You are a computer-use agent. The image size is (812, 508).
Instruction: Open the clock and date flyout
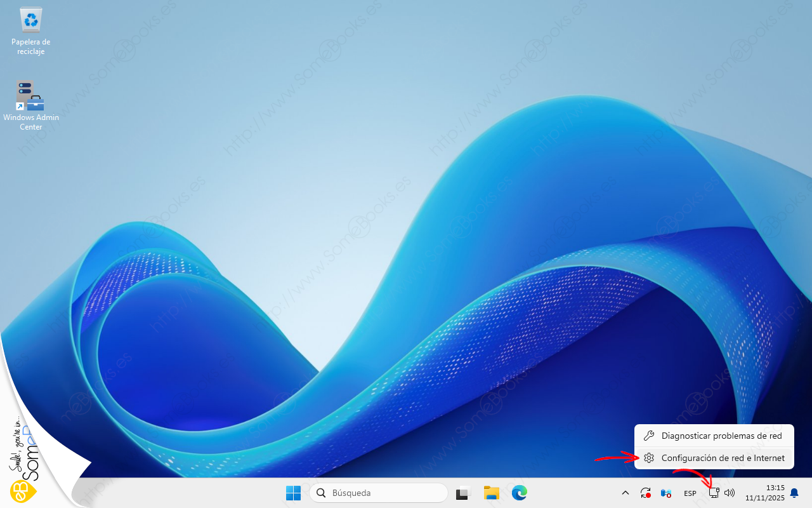764,493
